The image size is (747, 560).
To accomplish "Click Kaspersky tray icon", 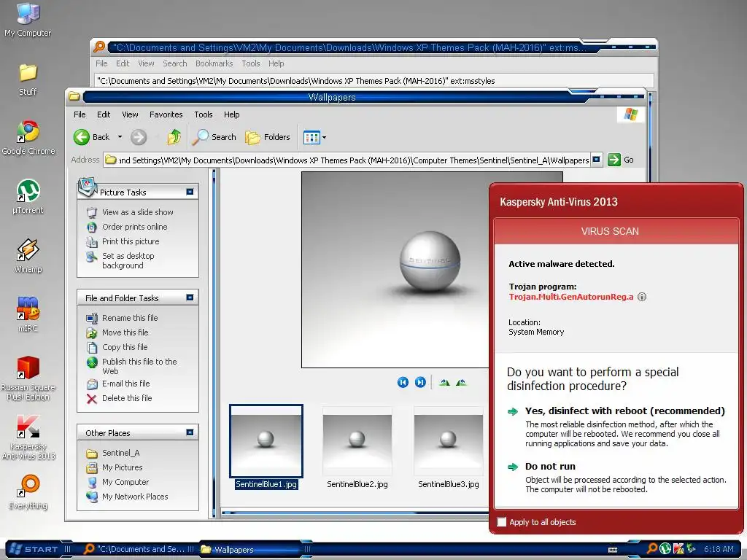I will tap(678, 548).
